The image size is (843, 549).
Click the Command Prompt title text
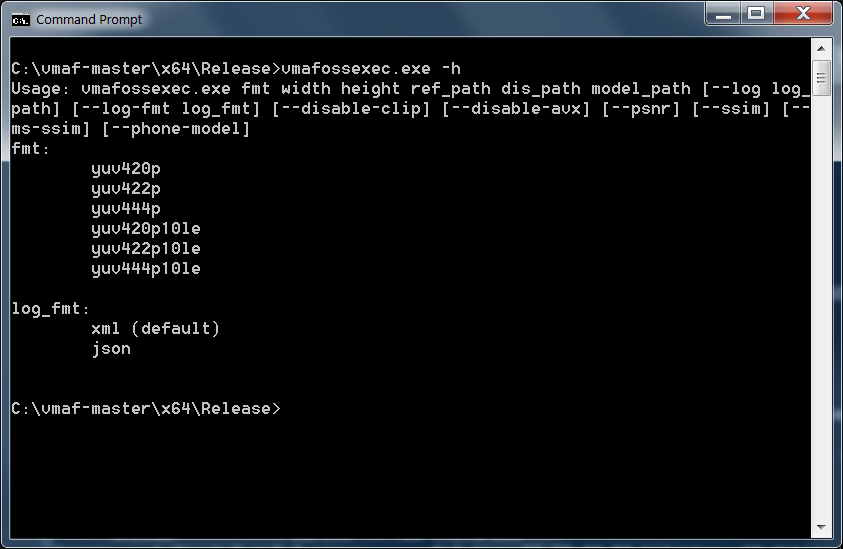89,20
